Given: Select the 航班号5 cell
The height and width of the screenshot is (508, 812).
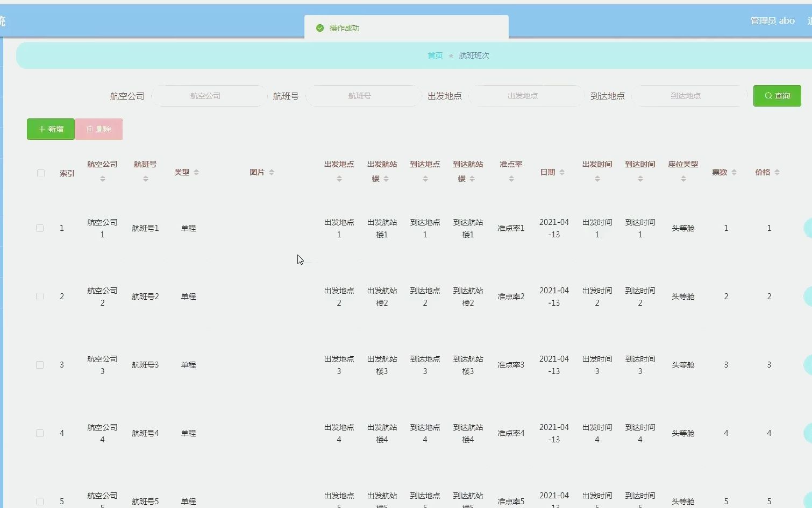Looking at the screenshot, I should point(145,502).
